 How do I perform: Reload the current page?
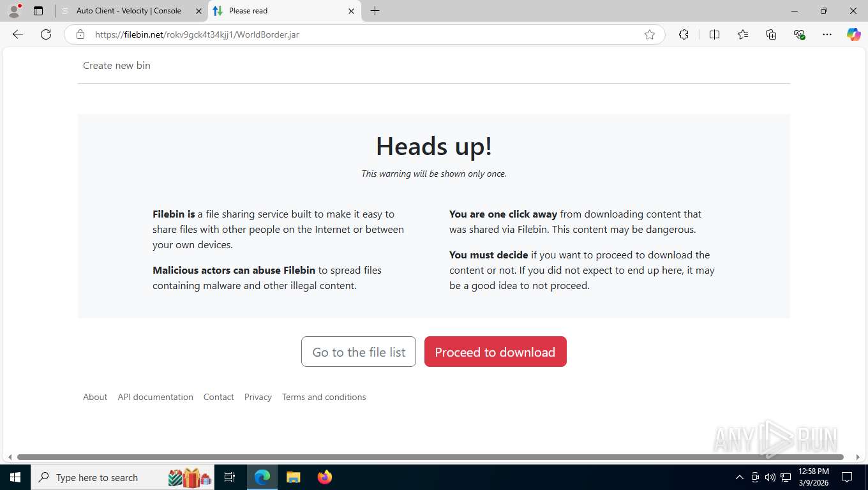[46, 34]
